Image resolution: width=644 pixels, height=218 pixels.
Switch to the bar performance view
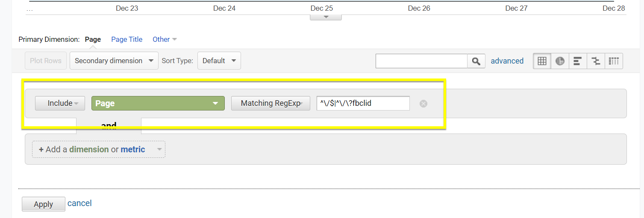578,61
